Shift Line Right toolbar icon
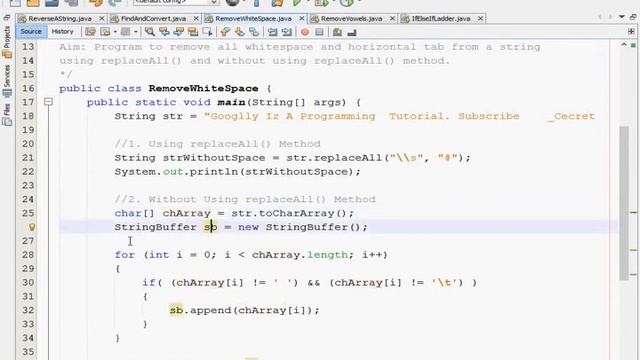The image size is (640, 360). pos(287,32)
